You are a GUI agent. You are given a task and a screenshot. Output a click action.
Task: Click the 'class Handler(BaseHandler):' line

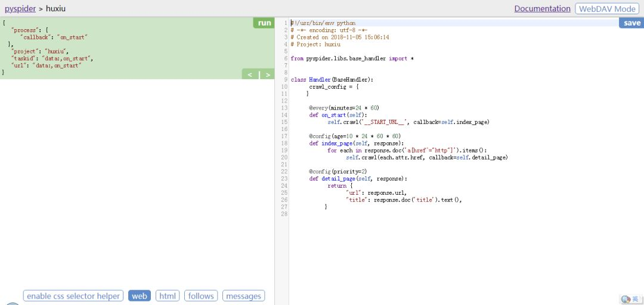pyautogui.click(x=332, y=80)
